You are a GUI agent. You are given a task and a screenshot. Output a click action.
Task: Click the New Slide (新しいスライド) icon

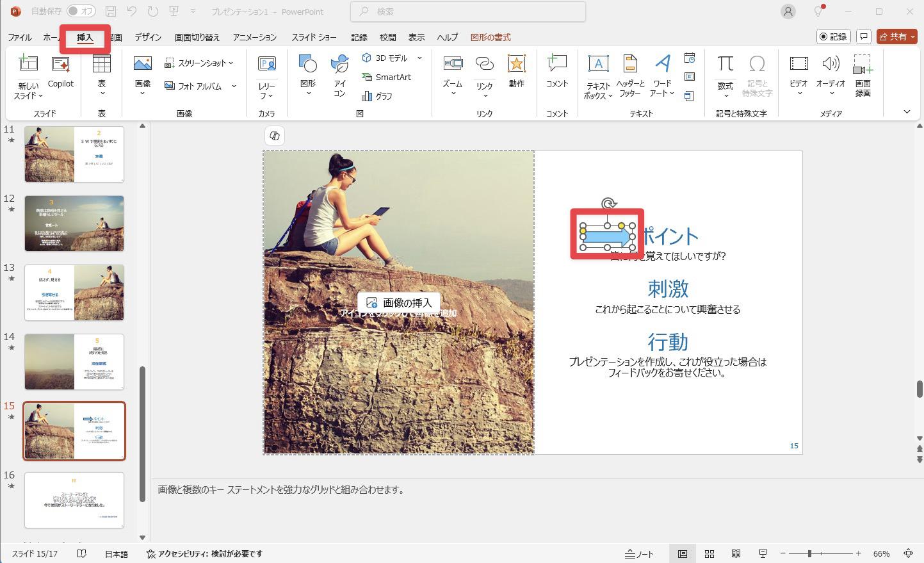(28, 63)
